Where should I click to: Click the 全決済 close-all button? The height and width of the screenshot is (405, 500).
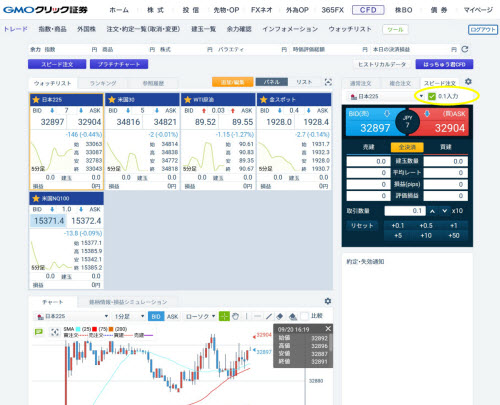407,147
